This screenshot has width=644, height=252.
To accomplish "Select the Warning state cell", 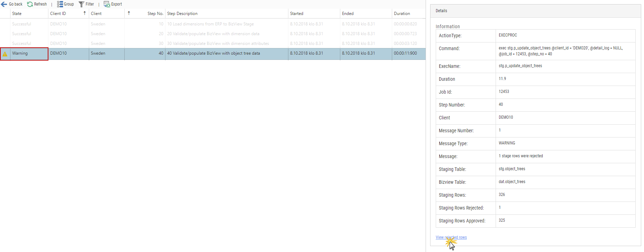I will pos(29,54).
